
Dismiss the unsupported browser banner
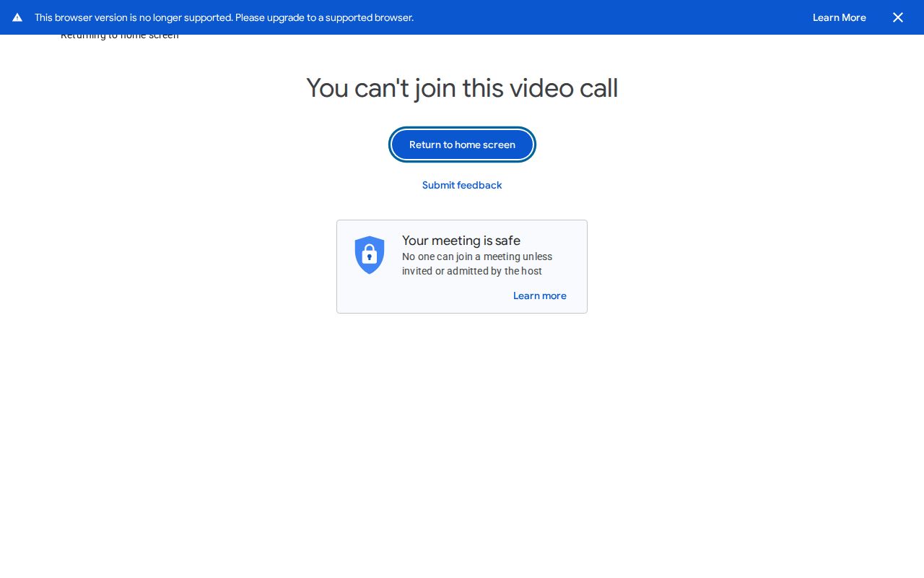[x=898, y=17]
